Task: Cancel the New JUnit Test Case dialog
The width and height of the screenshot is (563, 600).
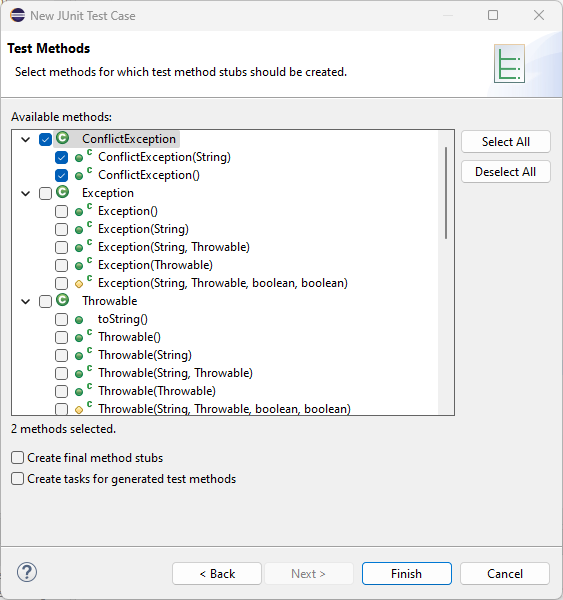Action: tap(505, 573)
